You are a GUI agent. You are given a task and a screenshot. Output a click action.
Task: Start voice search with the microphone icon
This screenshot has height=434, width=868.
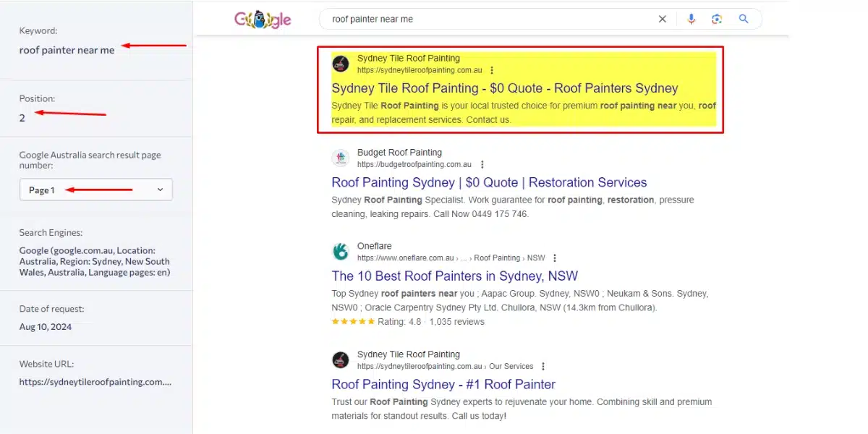[691, 20]
